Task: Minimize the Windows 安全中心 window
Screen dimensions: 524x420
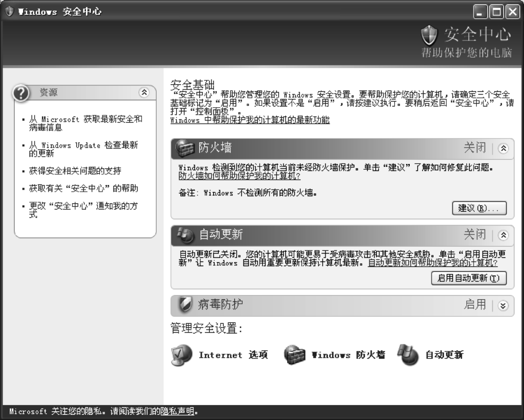Action: (x=480, y=12)
